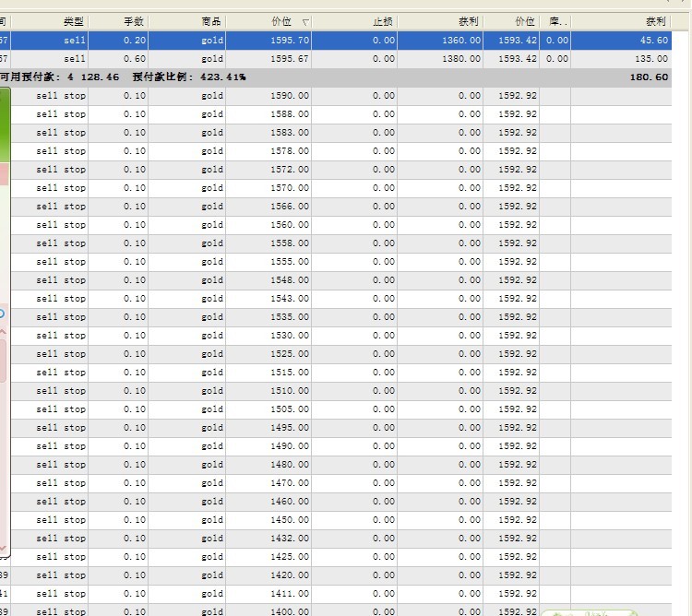Image resolution: width=692 pixels, height=616 pixels.
Task: Select pending order price 1495.00
Action: click(x=290, y=428)
